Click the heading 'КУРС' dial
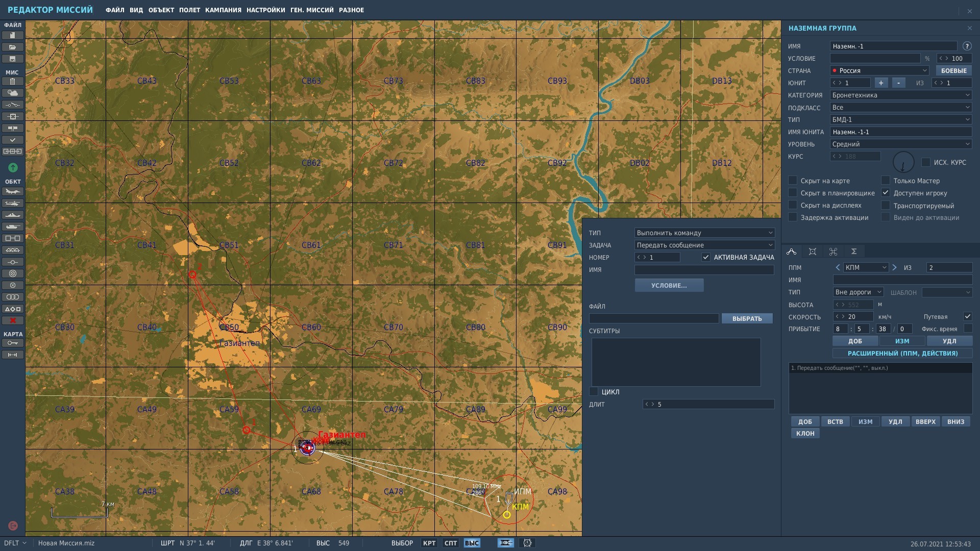Screen dimensions: 980x551 [903, 162]
